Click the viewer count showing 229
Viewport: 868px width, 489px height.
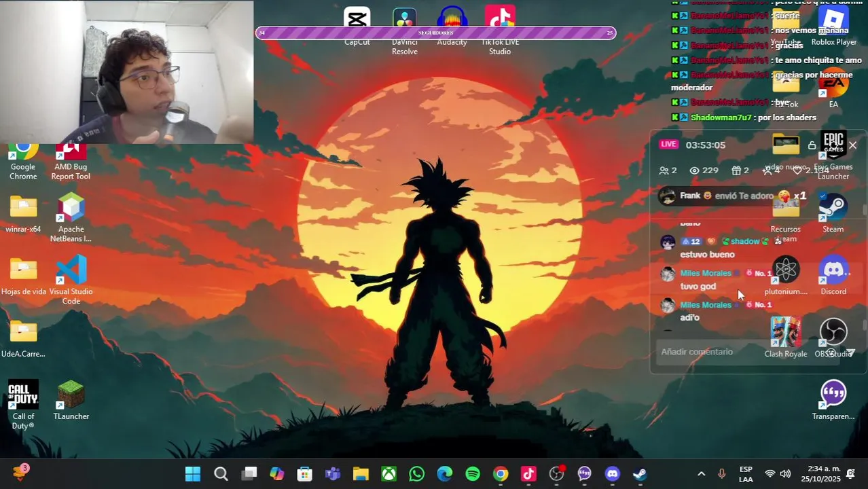pyautogui.click(x=704, y=170)
